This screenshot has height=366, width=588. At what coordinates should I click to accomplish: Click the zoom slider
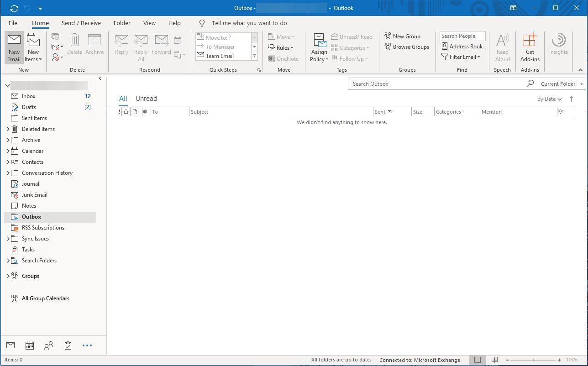click(533, 360)
